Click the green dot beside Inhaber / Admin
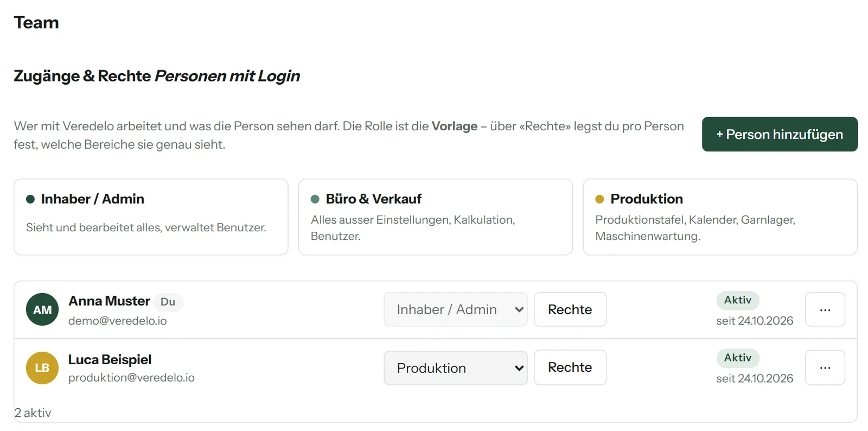868x431 pixels. (30, 199)
